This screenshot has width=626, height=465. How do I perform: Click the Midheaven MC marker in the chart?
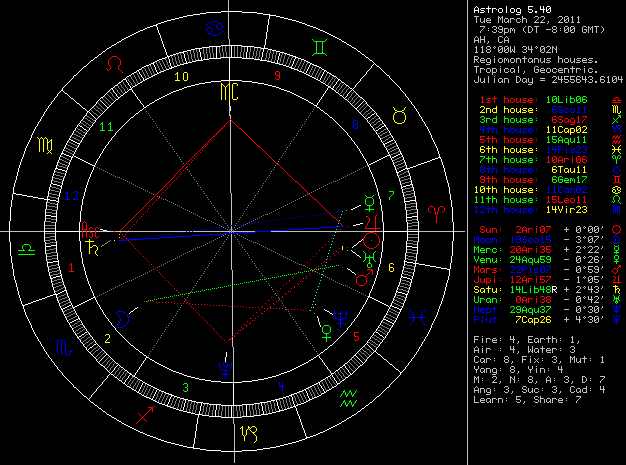pos(230,94)
